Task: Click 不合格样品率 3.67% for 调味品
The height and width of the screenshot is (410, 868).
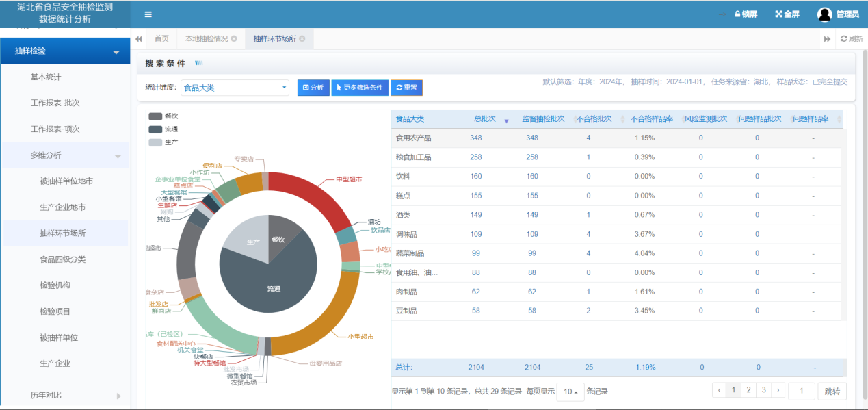Action: click(x=644, y=234)
